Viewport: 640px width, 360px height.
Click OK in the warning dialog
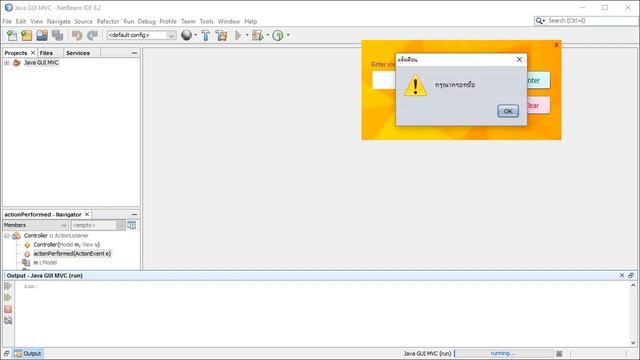point(508,111)
